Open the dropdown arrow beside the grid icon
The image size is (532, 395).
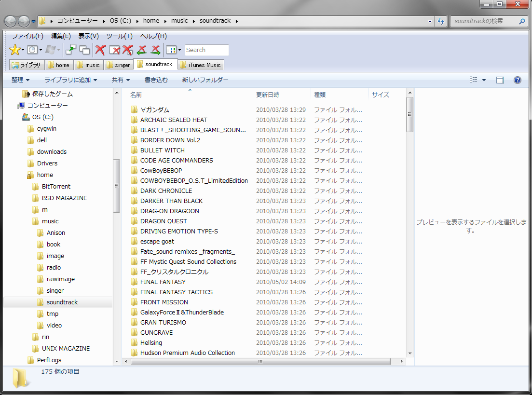click(179, 50)
